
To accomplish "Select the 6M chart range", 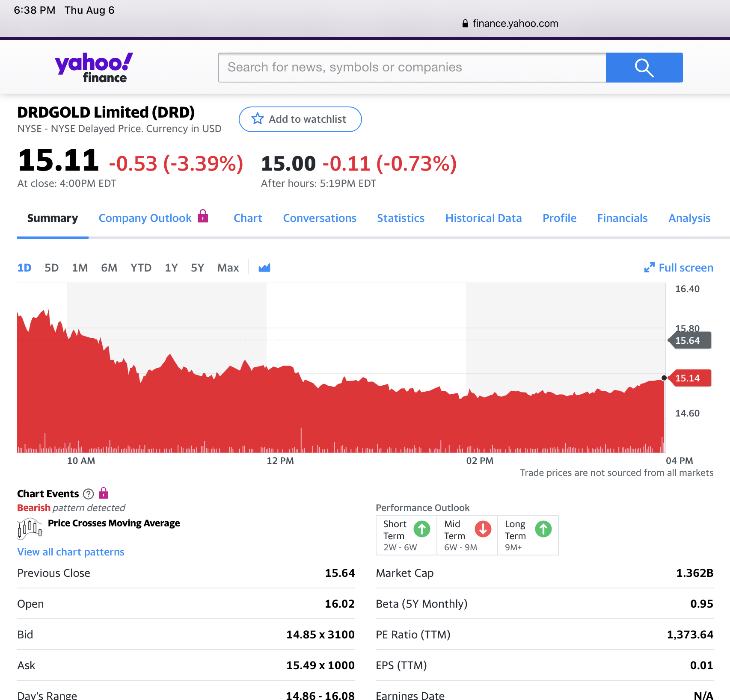I will [109, 268].
